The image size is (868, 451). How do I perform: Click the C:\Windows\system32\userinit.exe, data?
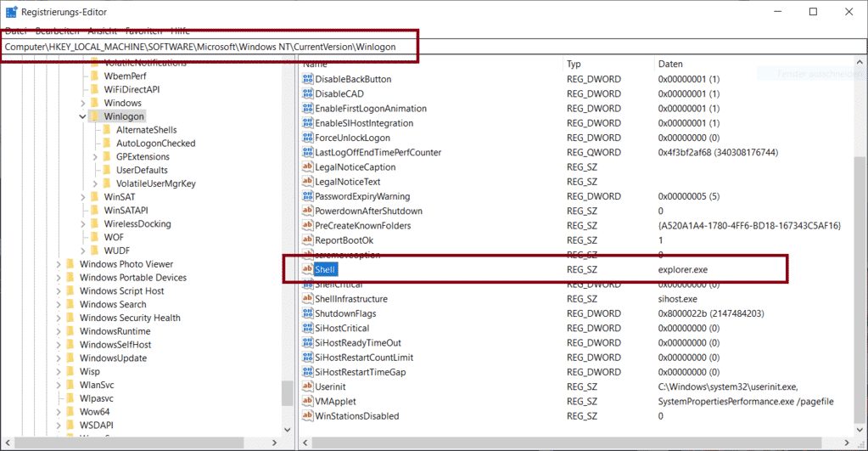[728, 386]
